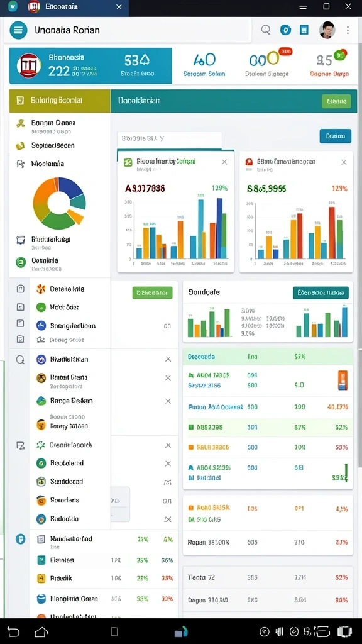This screenshot has height=644, width=362.
Task: Remove the Dcenalaeooiols item with X
Action: coord(168,445)
